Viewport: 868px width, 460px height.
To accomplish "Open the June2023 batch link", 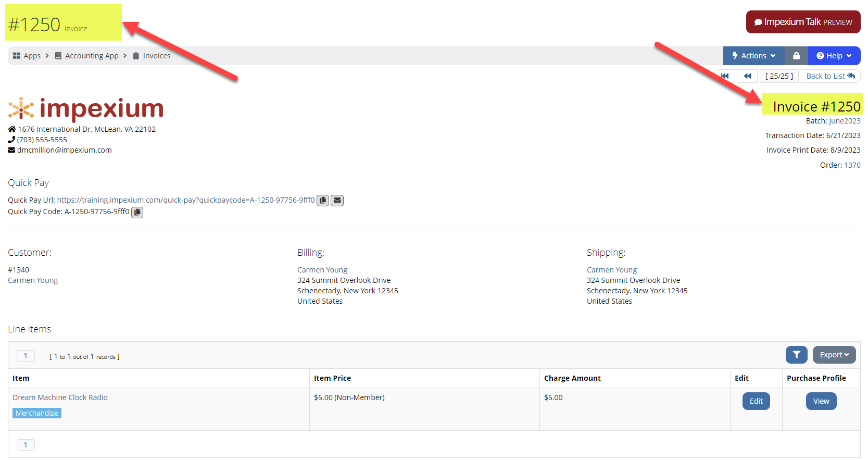I will click(x=845, y=121).
